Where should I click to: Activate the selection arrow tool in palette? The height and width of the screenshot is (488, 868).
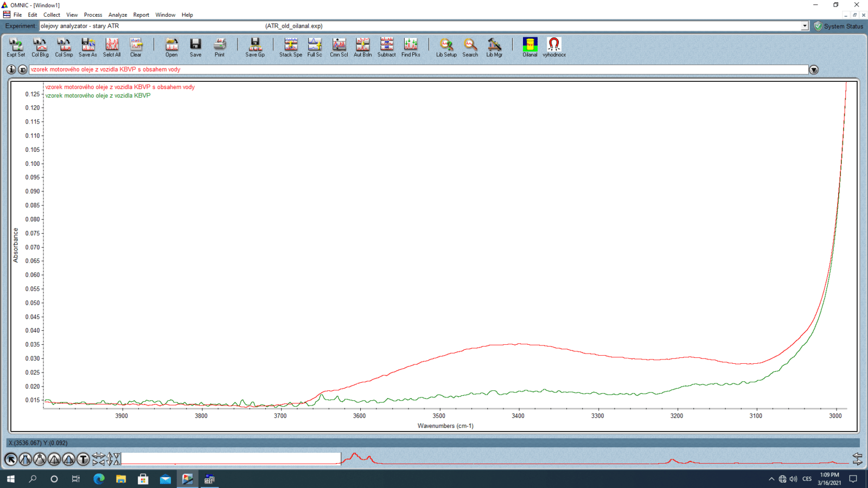[11, 460]
